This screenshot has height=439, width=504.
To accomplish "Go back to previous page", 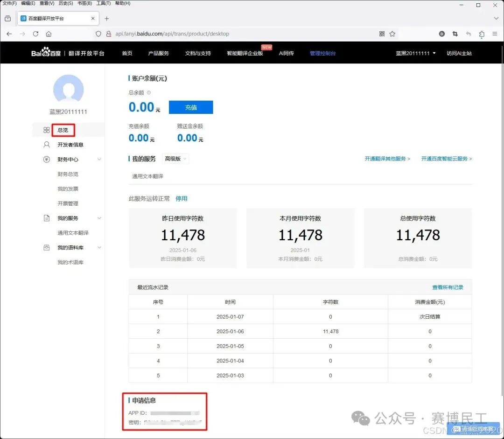I will point(9,34).
